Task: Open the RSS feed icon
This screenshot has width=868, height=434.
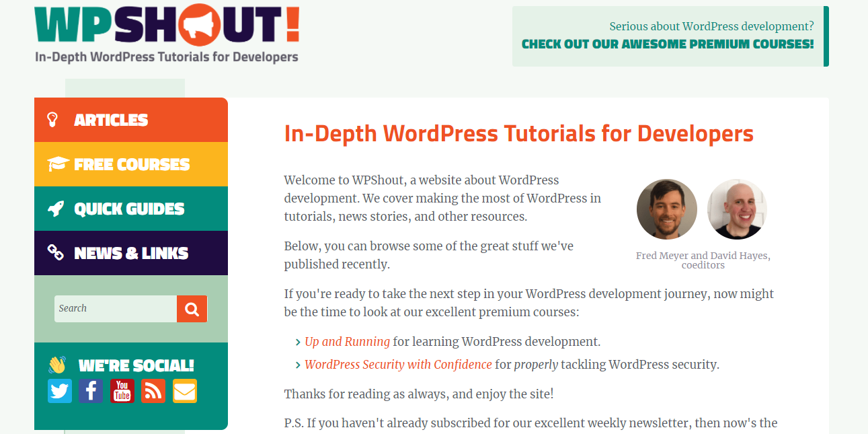Action: point(153,391)
